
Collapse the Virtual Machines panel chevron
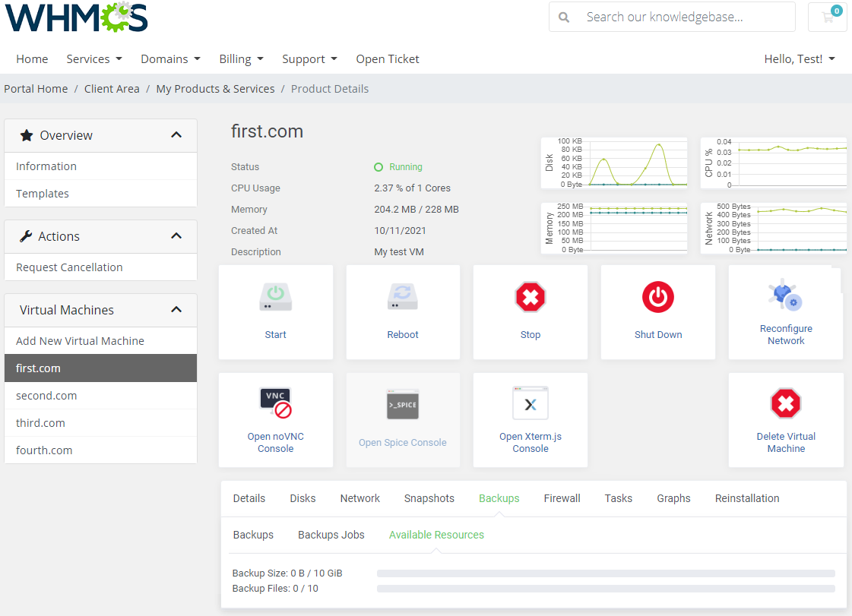coord(176,310)
